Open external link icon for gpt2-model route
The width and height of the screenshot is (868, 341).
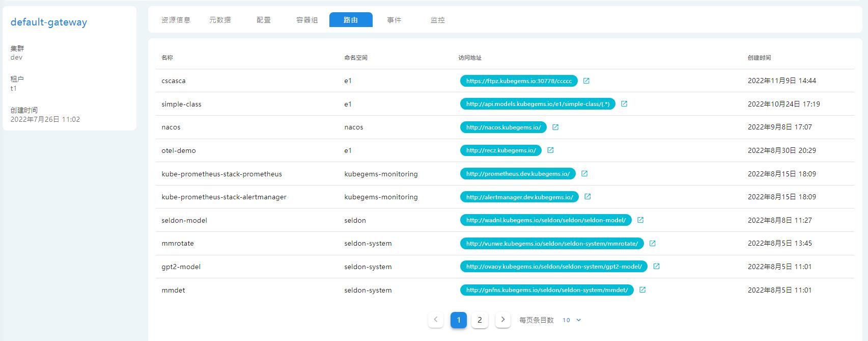click(x=657, y=267)
